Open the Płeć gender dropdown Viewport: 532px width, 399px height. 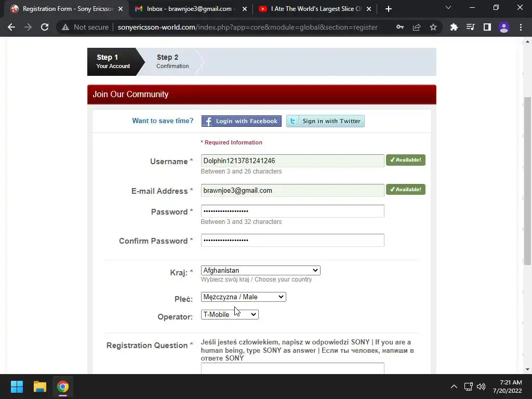[x=243, y=297]
